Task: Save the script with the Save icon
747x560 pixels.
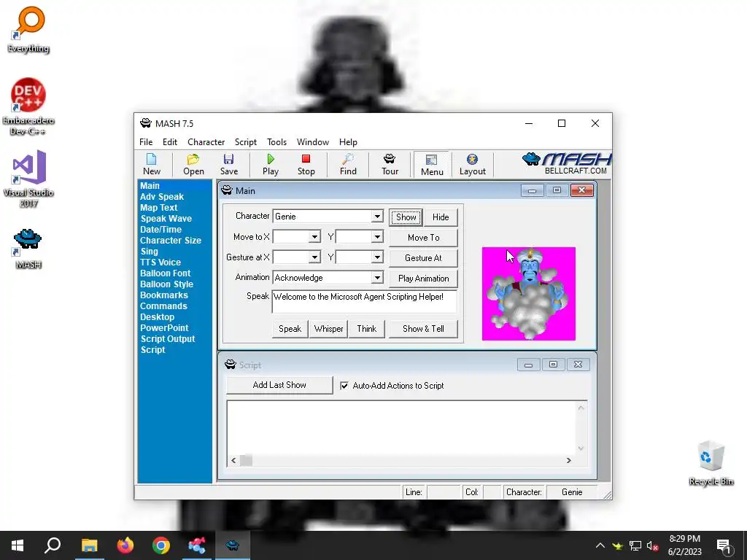Action: [228, 164]
